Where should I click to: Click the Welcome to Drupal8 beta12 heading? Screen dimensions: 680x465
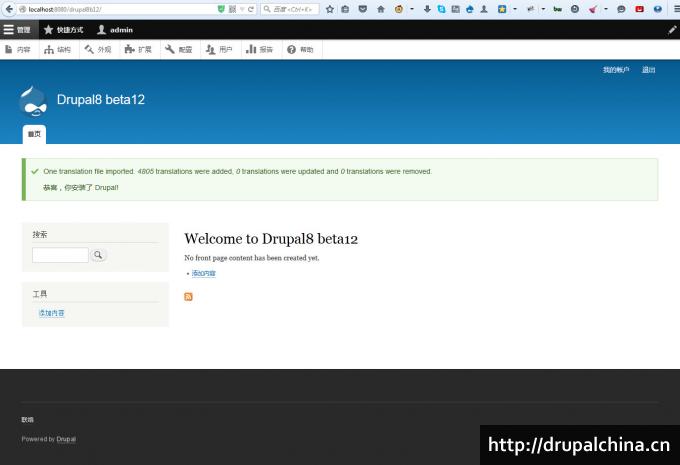(x=271, y=239)
